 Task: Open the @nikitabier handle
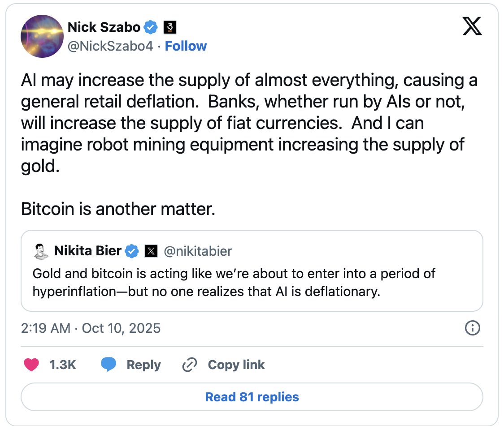pos(198,251)
